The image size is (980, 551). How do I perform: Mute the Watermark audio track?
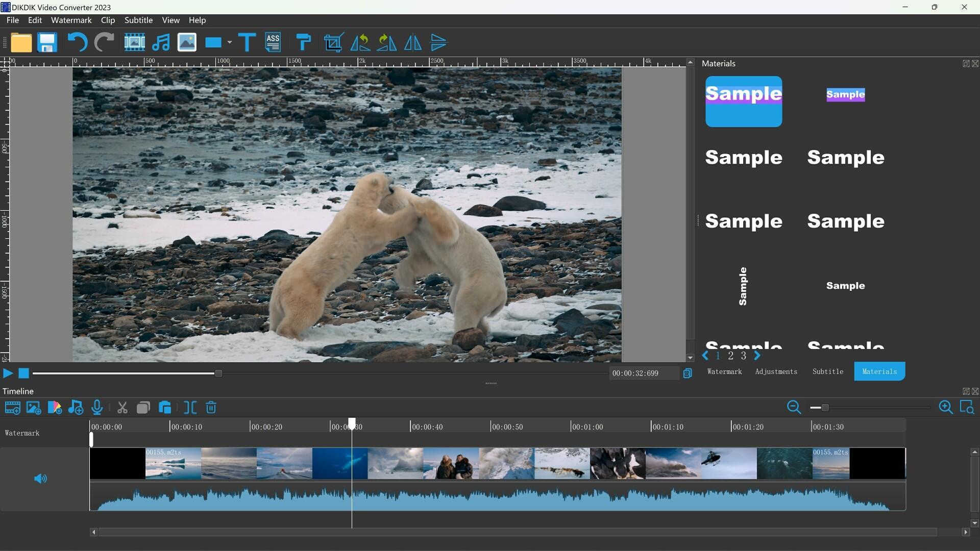pyautogui.click(x=40, y=479)
